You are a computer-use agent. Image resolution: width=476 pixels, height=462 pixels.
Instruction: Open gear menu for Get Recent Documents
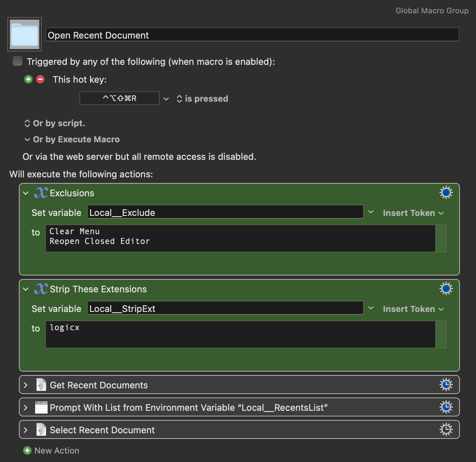(446, 385)
